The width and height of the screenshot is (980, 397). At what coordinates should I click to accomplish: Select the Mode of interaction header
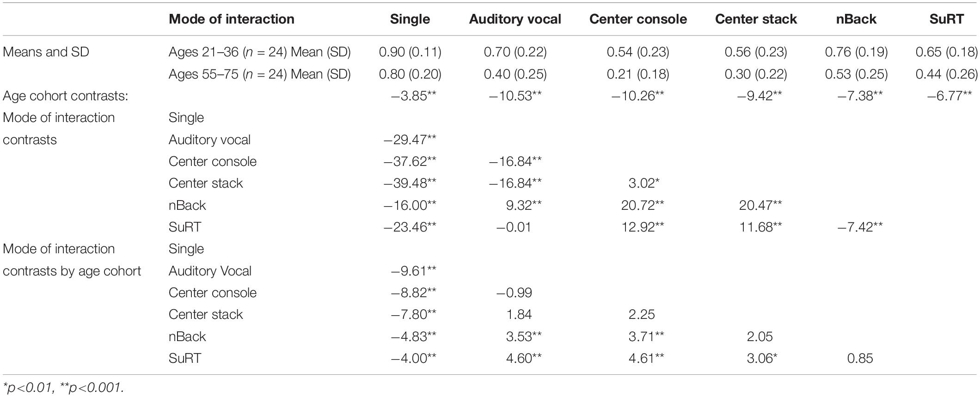232,19
